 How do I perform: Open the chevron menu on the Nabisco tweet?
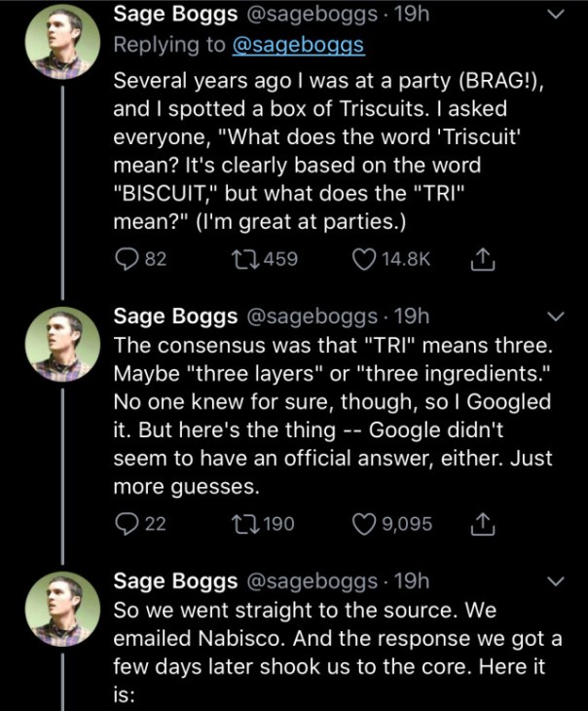coord(556,581)
